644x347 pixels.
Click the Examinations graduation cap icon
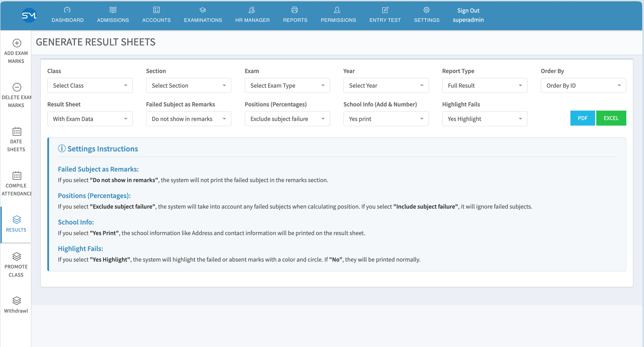(x=203, y=10)
